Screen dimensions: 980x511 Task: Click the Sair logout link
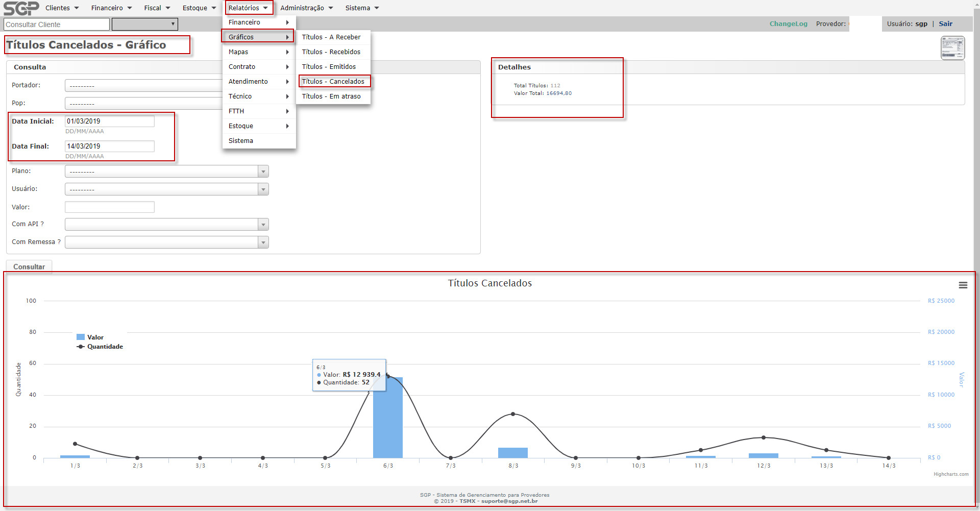tap(945, 24)
